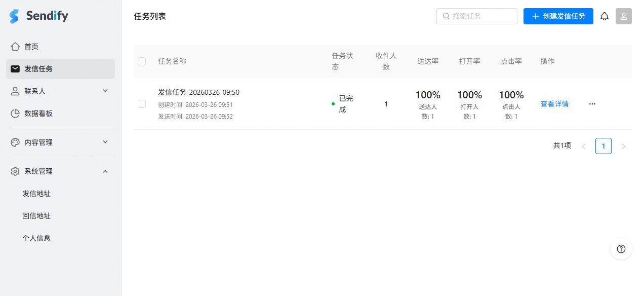This screenshot has width=644, height=296.
Task: Click the Sendify logo
Action: (38, 16)
